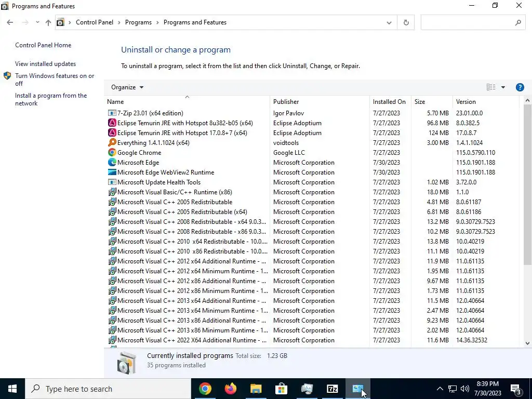532x399 pixels.
Task: Navigate to the Programs breadcrumb
Action: click(138, 22)
